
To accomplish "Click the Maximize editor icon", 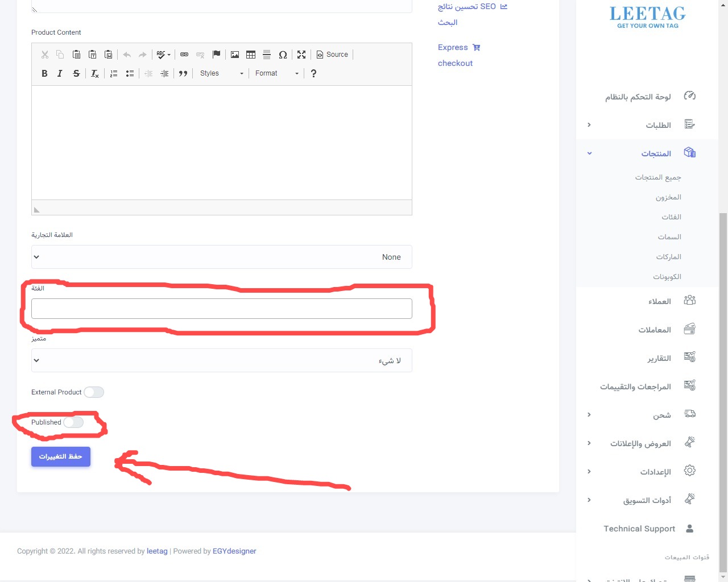I will 301,55.
